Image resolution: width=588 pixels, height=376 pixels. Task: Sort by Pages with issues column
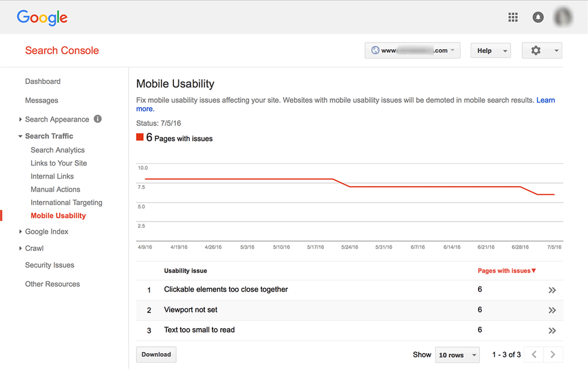(506, 270)
